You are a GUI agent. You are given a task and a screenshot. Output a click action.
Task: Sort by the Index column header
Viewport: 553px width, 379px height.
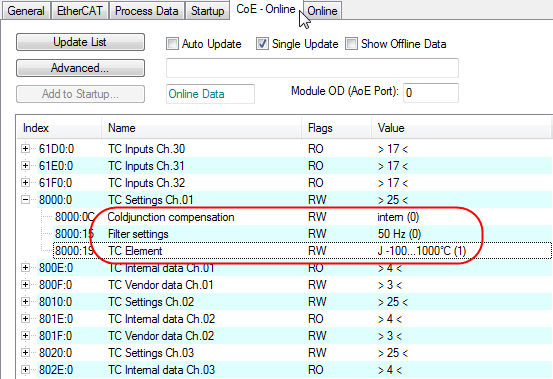[59, 128]
